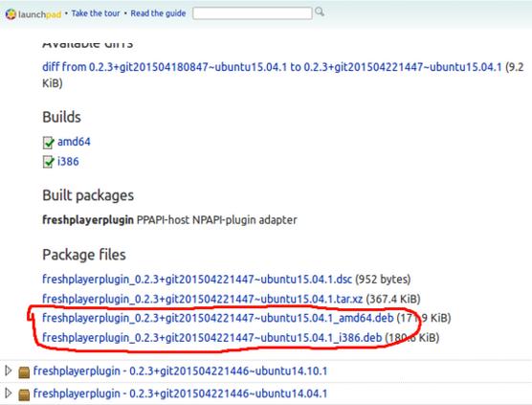Click the search magnifier icon
The height and width of the screenshot is (405, 532).
[320, 11]
